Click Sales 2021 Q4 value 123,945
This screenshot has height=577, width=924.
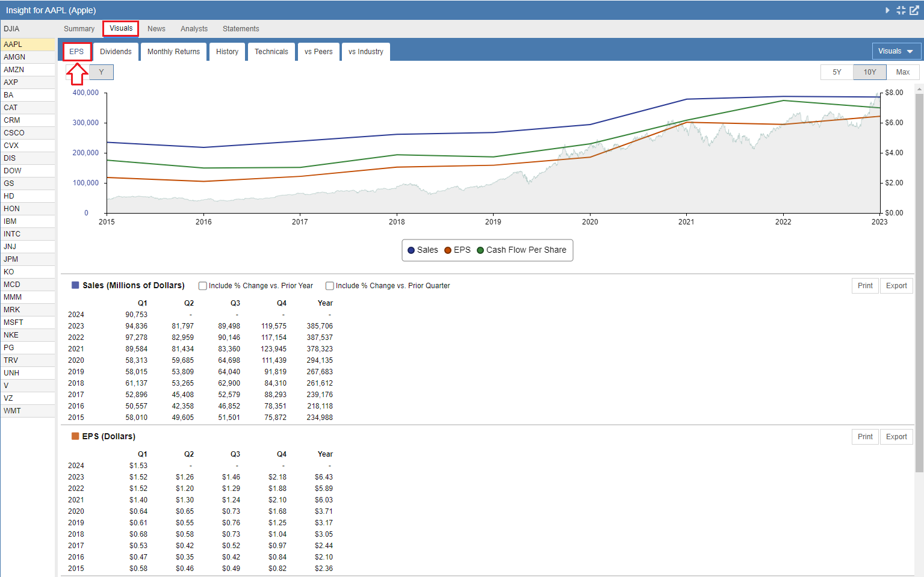274,349
